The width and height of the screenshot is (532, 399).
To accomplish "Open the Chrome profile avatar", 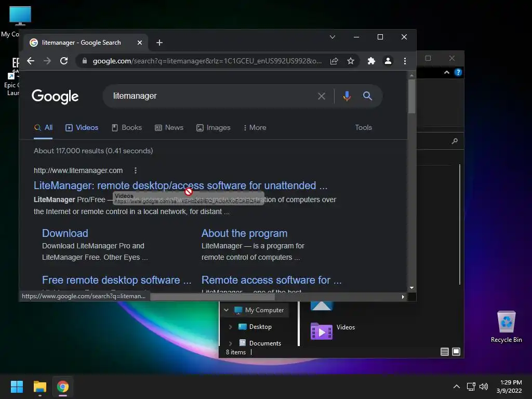I will pyautogui.click(x=388, y=61).
